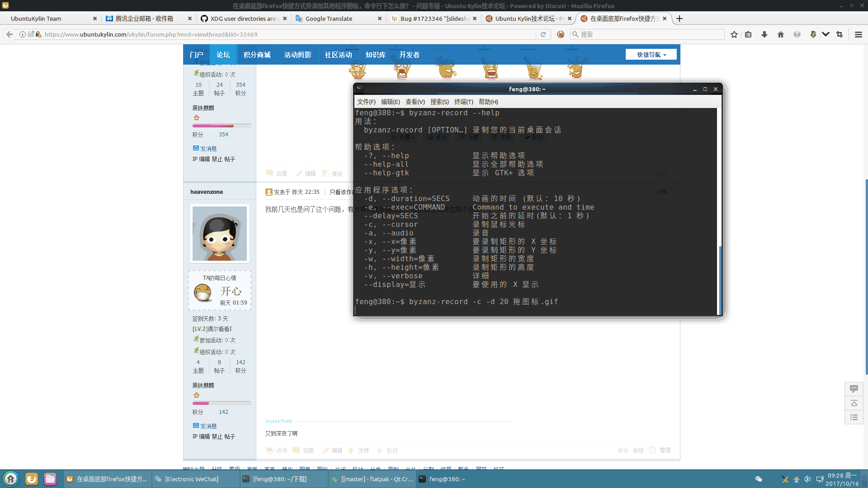Reload the current page

pyautogui.click(x=543, y=34)
